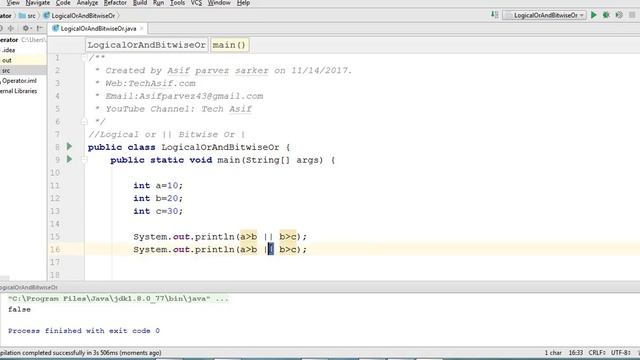Click the 'public class' declaration on line 8
This screenshot has height=360, width=640.
point(189,147)
